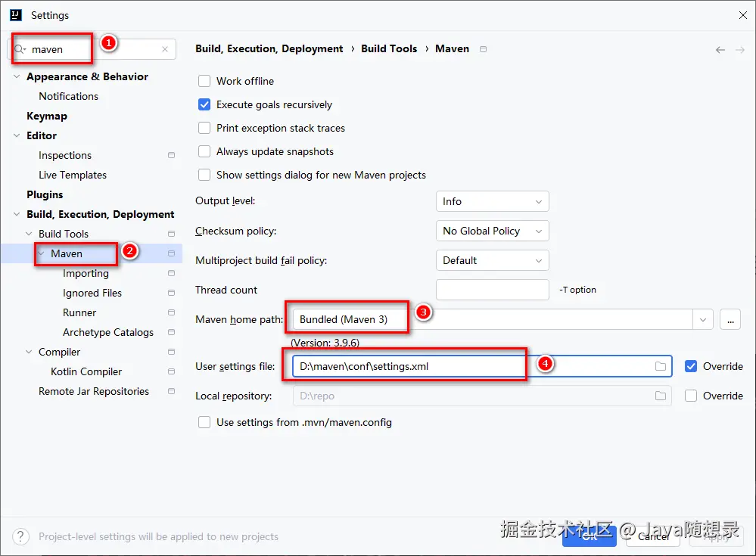This screenshot has height=556, width=756.
Task: Focus the settings search field
Action: [92, 49]
